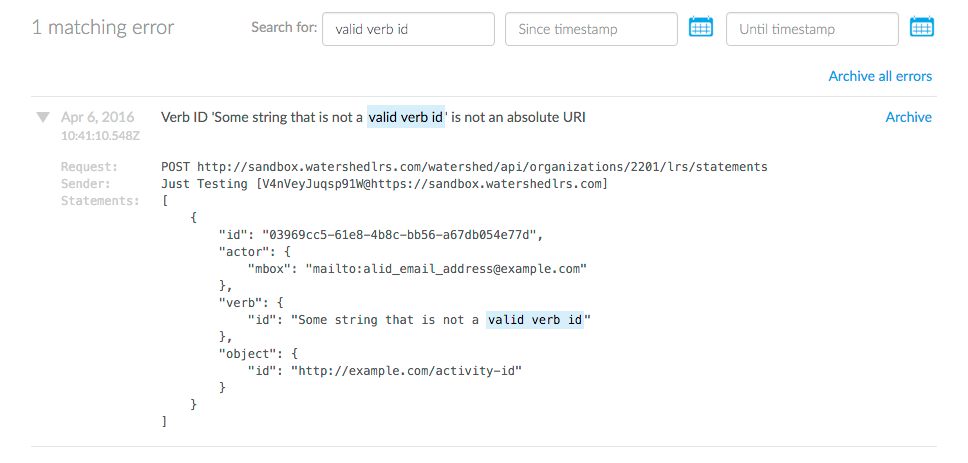Viewport: 968px width, 463px height.
Task: Open the Since timestamp calendar picker
Action: (x=701, y=28)
